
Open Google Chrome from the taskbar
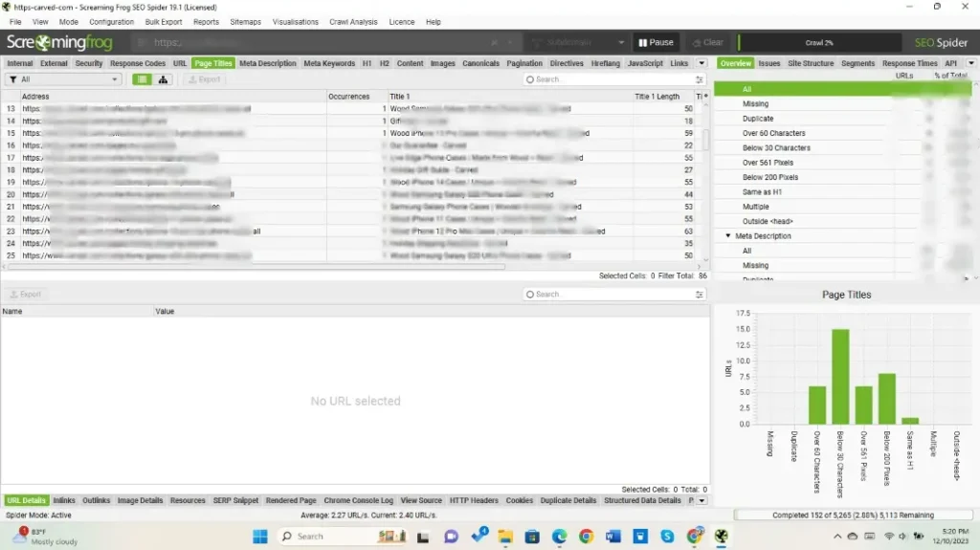[x=586, y=537]
